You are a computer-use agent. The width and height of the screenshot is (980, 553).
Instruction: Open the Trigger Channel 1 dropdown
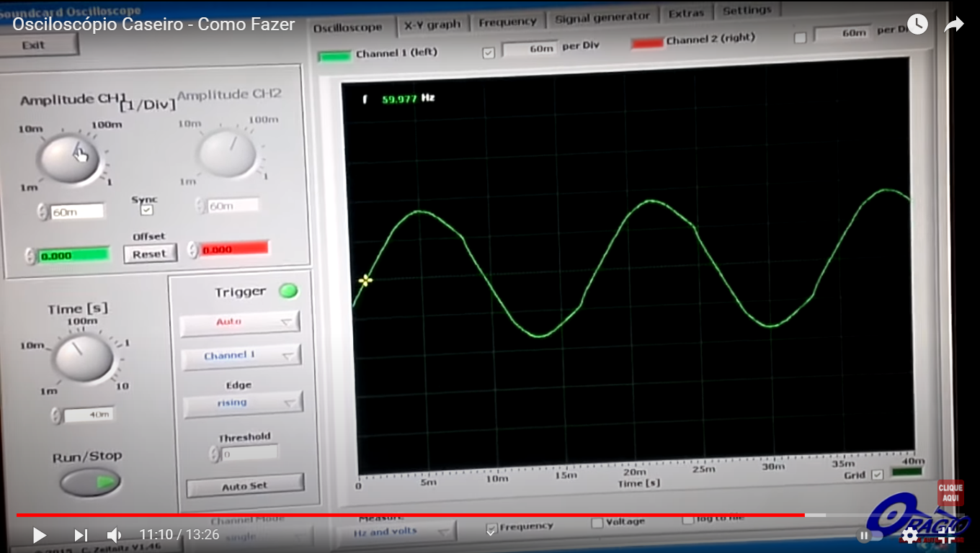(241, 356)
